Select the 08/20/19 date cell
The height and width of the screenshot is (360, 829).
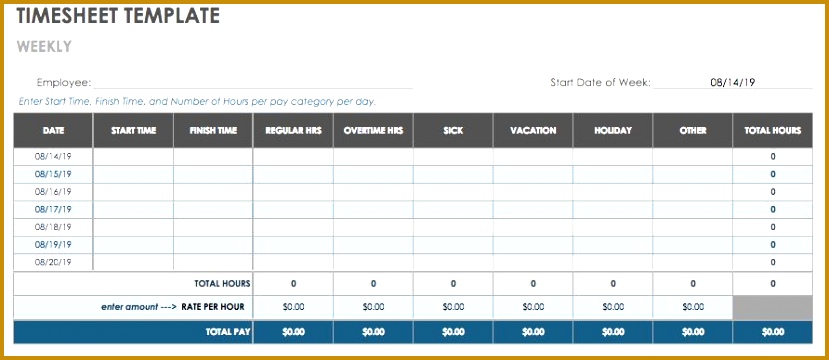point(53,262)
